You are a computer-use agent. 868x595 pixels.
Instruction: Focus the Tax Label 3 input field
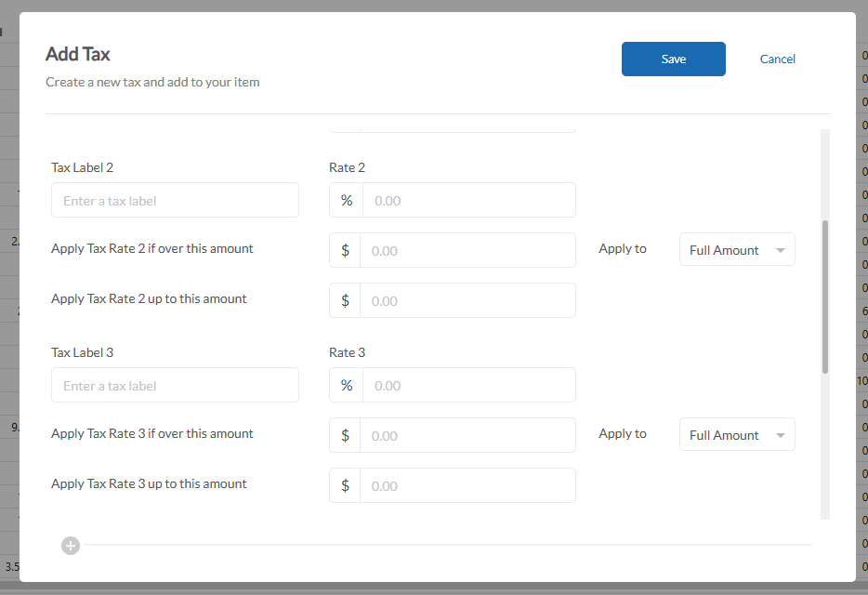tap(175, 385)
